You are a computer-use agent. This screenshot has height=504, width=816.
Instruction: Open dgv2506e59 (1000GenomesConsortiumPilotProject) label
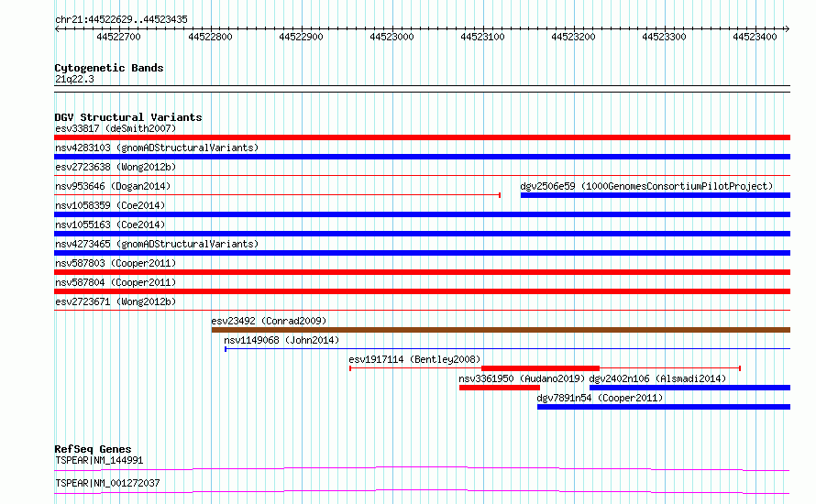pyautogui.click(x=647, y=186)
